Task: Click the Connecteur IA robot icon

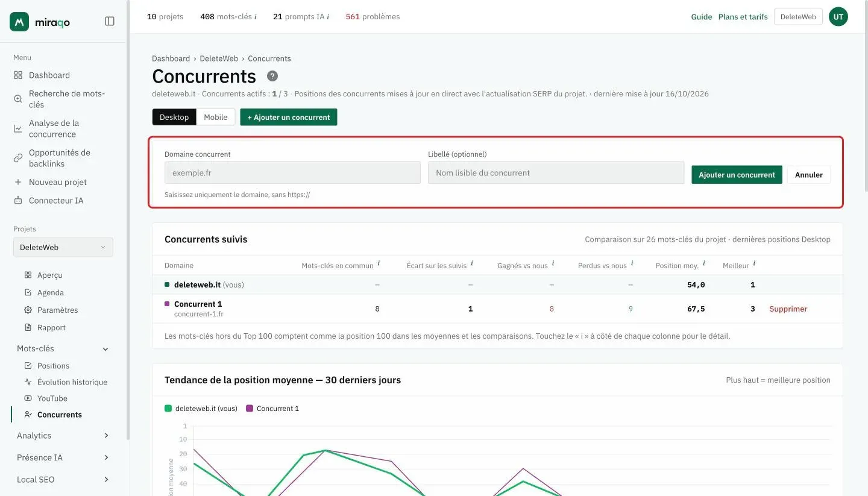Action: pyautogui.click(x=18, y=200)
